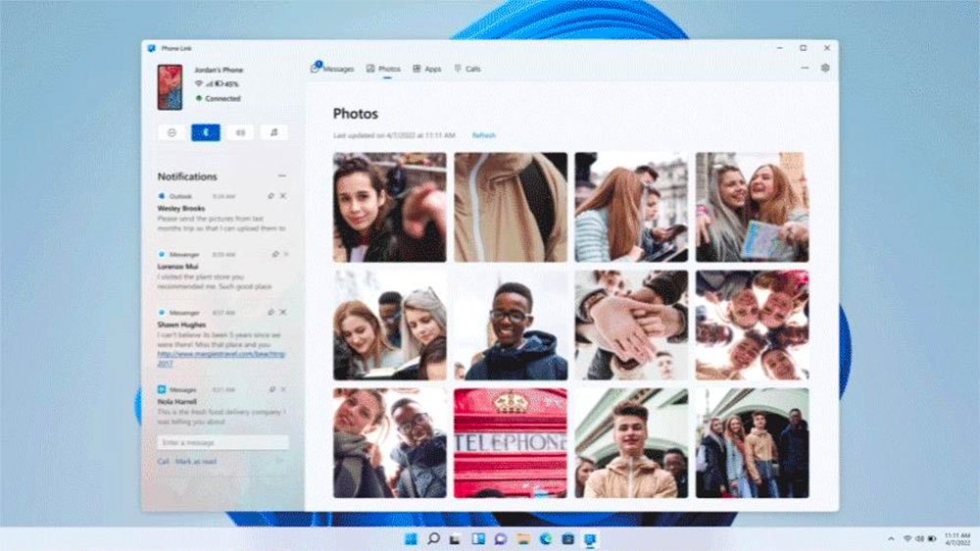Open photo of four friends under archway
The width and height of the screenshot is (980, 551).
pos(752,443)
